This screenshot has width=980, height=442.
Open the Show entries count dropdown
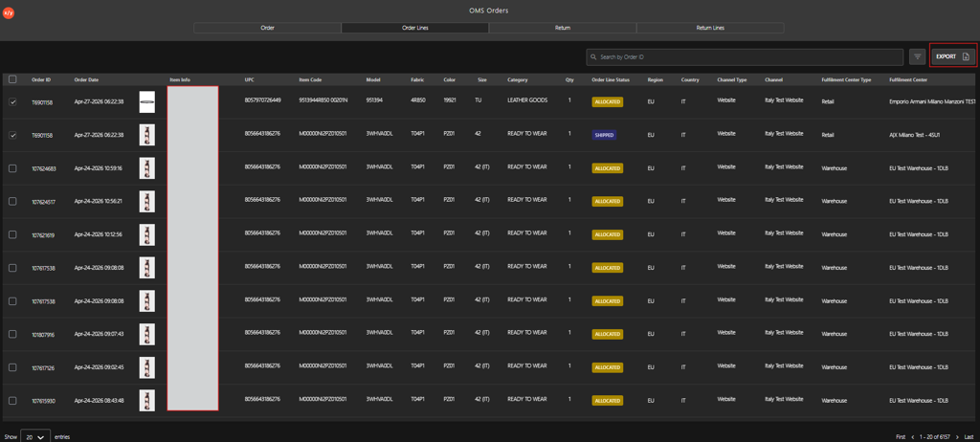(35, 437)
